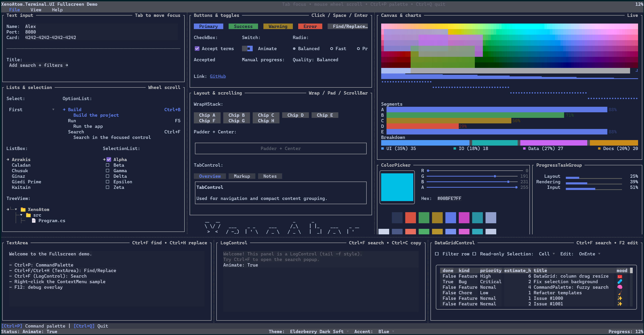Open the File menu
Screen dimensions: 644x335
[15, 10]
